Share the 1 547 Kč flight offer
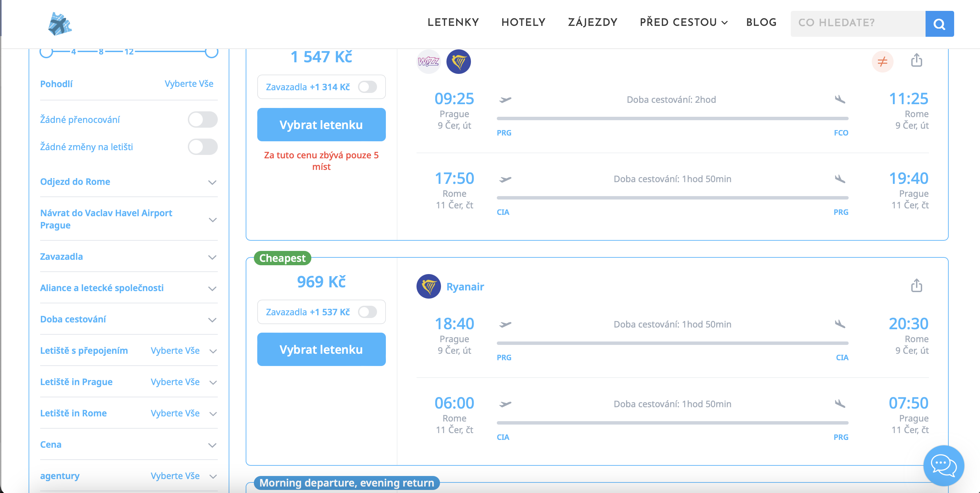980x493 pixels. [916, 60]
